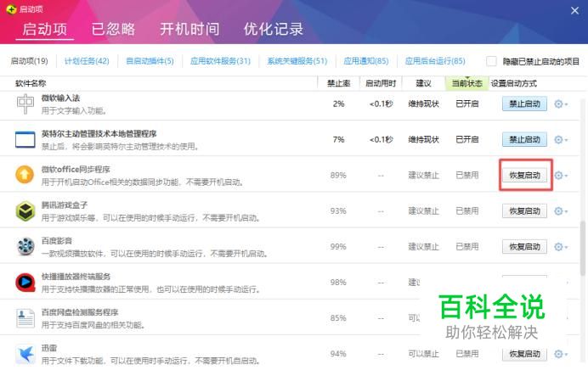Select the 应用通知(85) sub-tab
Image resolution: width=588 pixels, height=370 pixels.
point(366,61)
